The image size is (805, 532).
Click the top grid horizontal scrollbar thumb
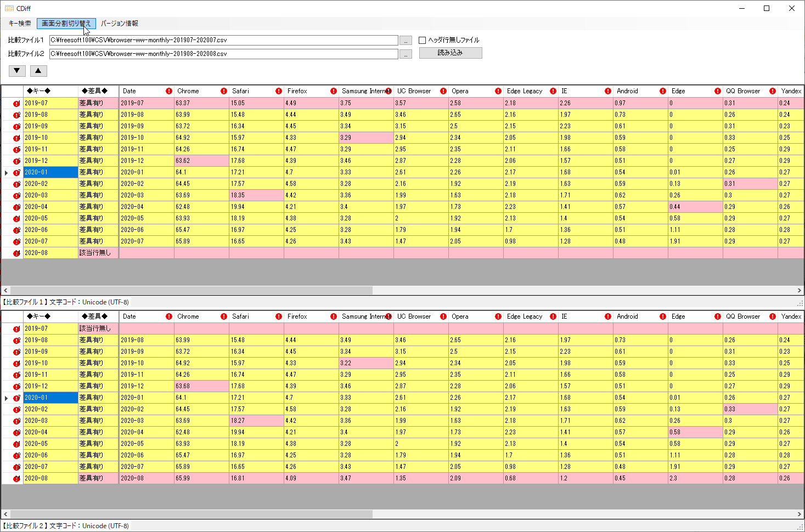(191, 291)
